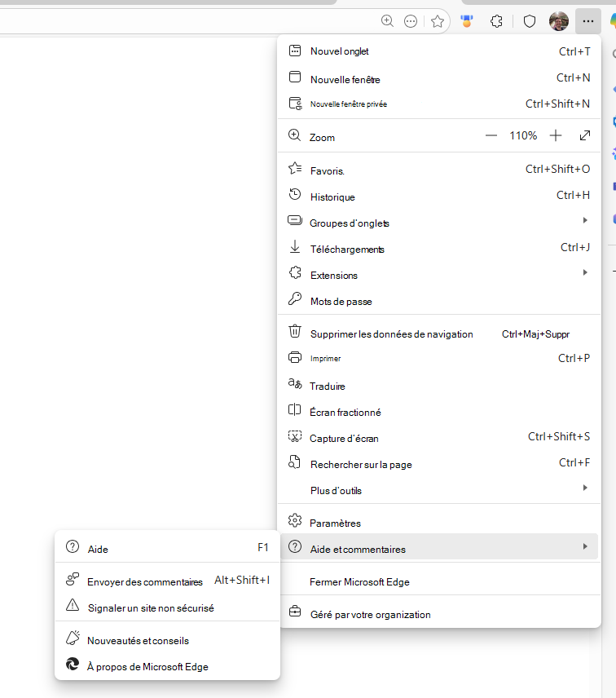
Task: Open Téléchargements from the menu
Action: pos(439,248)
